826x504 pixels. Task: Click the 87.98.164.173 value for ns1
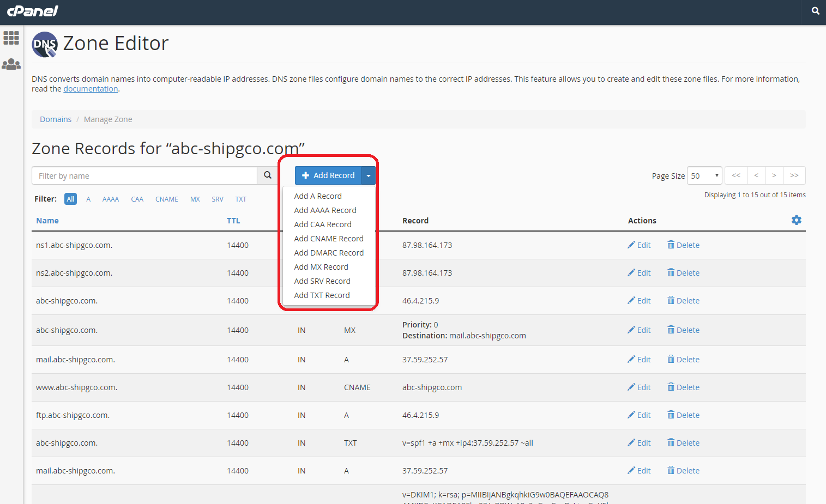pos(427,245)
